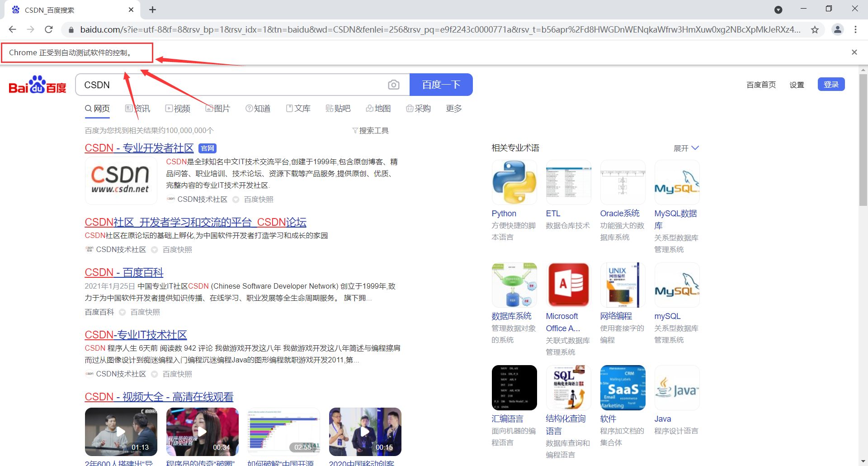Open the Chrome profile avatar
This screenshot has height=466, width=868.
click(837, 29)
